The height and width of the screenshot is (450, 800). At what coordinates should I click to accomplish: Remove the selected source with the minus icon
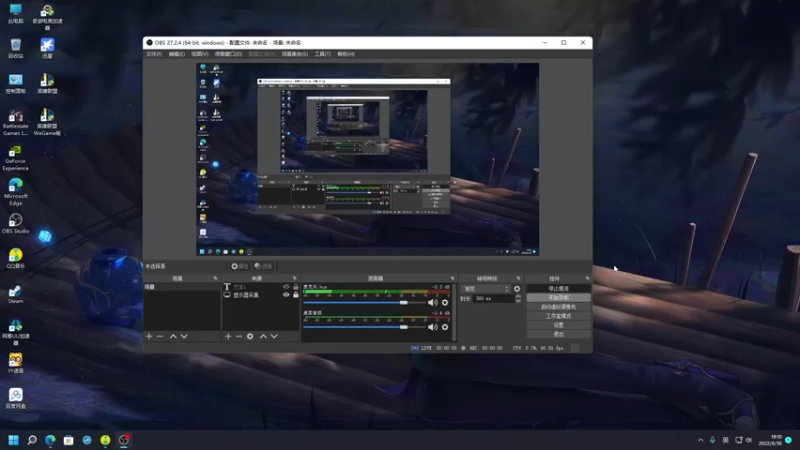tap(239, 336)
